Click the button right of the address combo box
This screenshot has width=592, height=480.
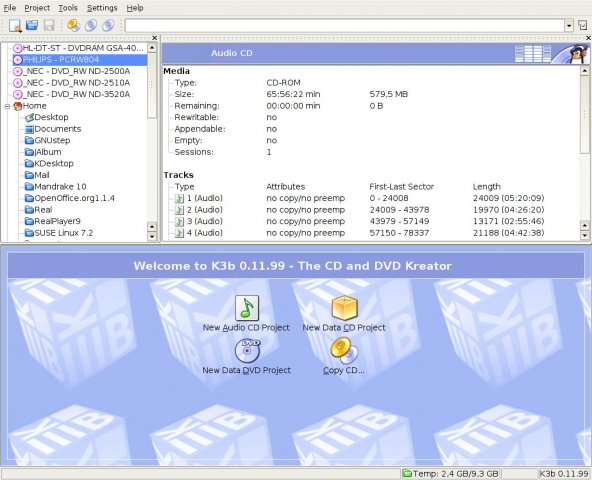tap(583, 26)
